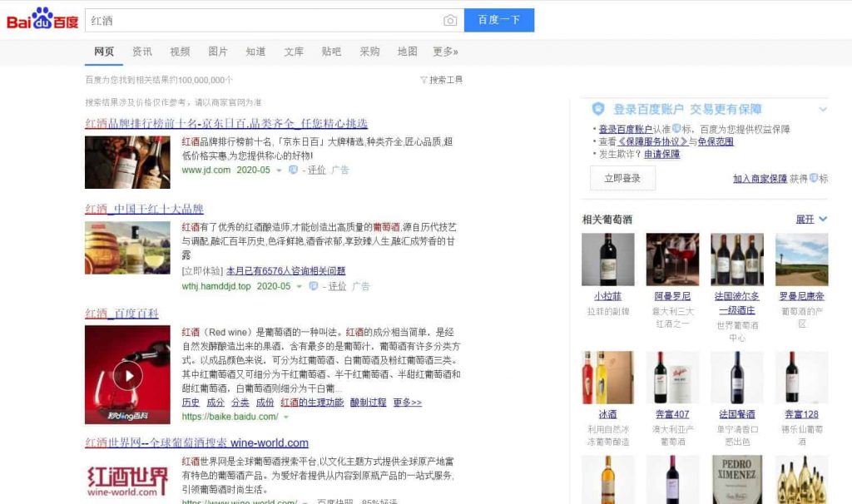Screen dimensions: 852x504
Task: Click the Baidu logo
Action: (x=42, y=20)
